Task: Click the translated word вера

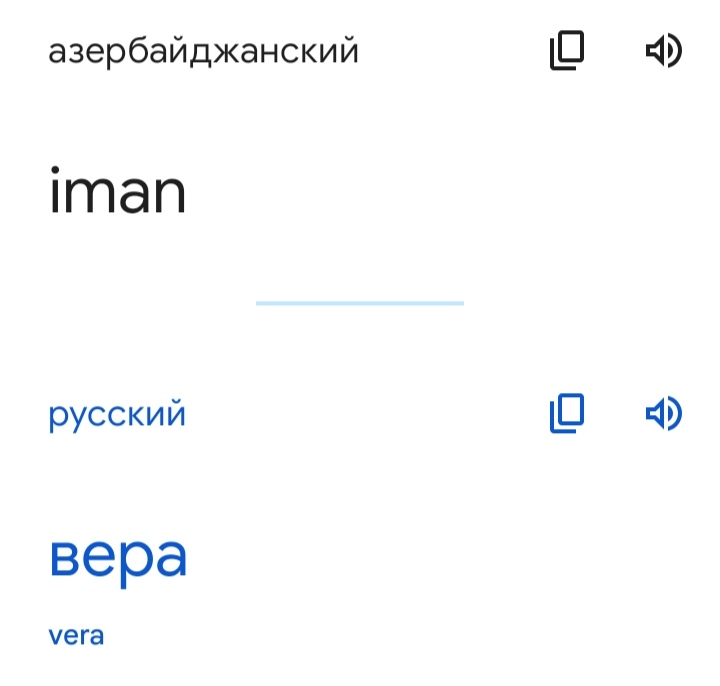Action: (118, 560)
